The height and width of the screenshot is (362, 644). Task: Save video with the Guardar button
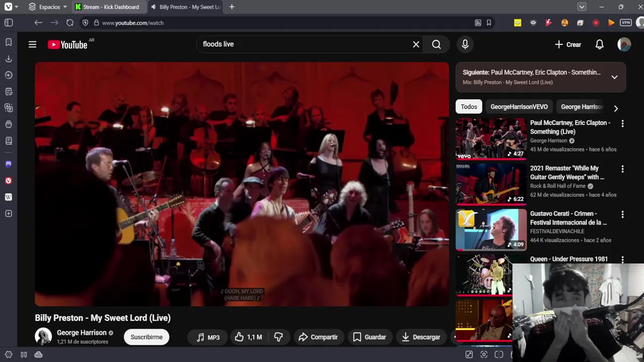coord(369,337)
